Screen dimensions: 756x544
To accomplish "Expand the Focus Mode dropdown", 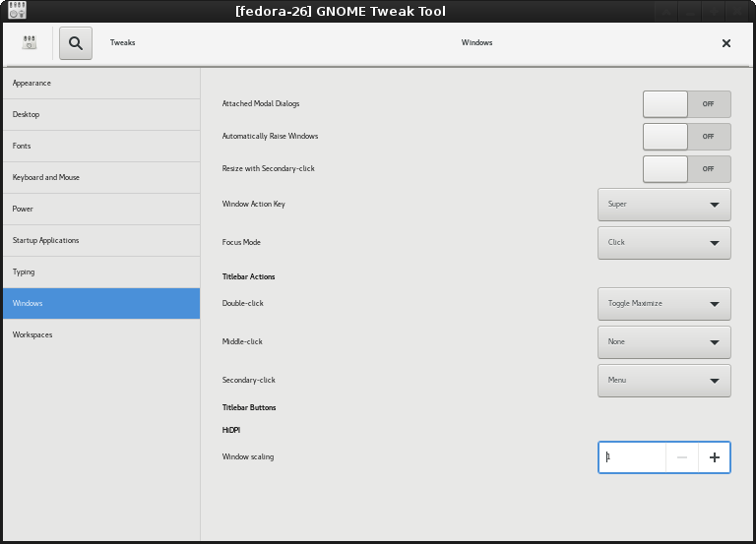I will pyautogui.click(x=663, y=242).
